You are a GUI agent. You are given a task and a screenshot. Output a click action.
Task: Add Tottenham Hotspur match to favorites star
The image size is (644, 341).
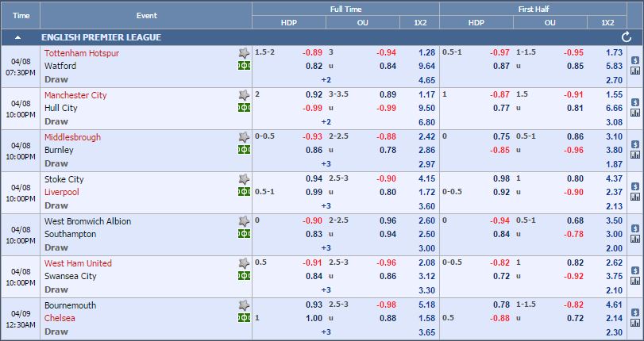click(244, 53)
